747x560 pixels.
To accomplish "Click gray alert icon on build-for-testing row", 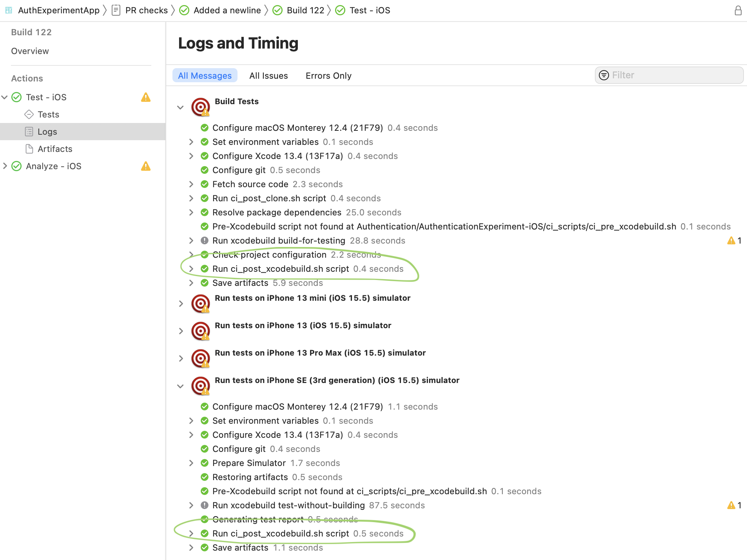I will point(205,240).
